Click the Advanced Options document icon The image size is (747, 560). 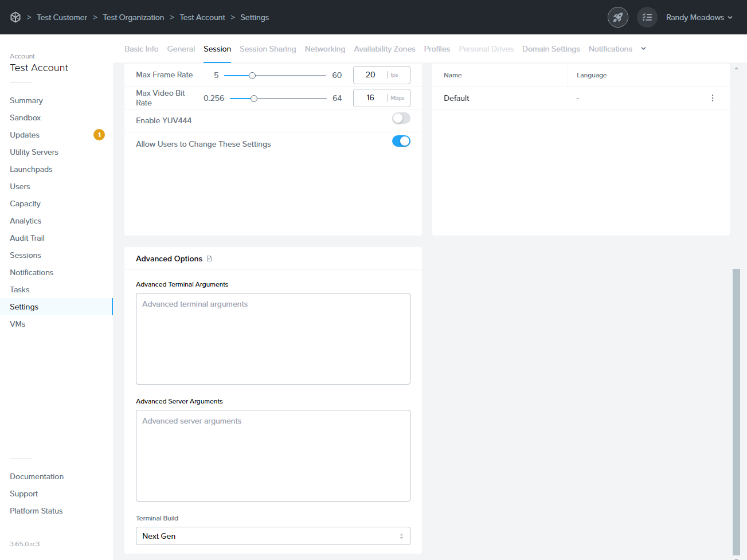point(209,259)
